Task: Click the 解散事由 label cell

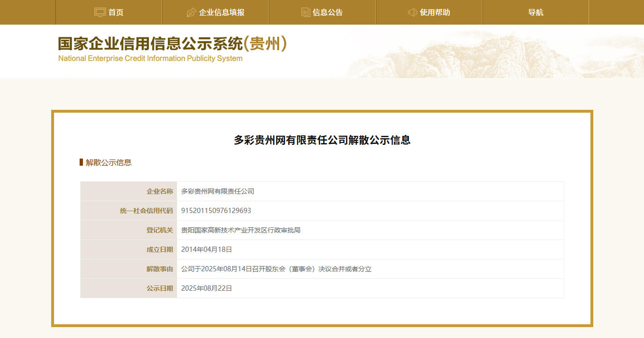Action: coord(129,269)
